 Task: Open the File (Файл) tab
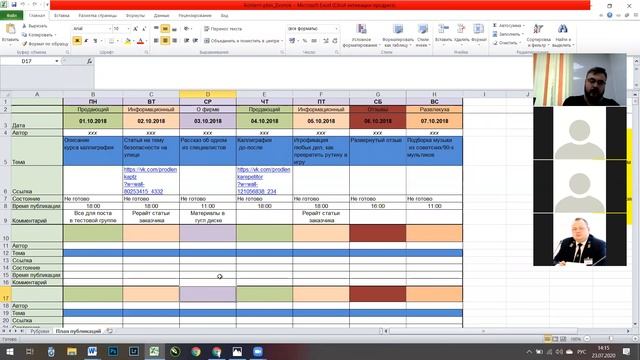tap(12, 16)
